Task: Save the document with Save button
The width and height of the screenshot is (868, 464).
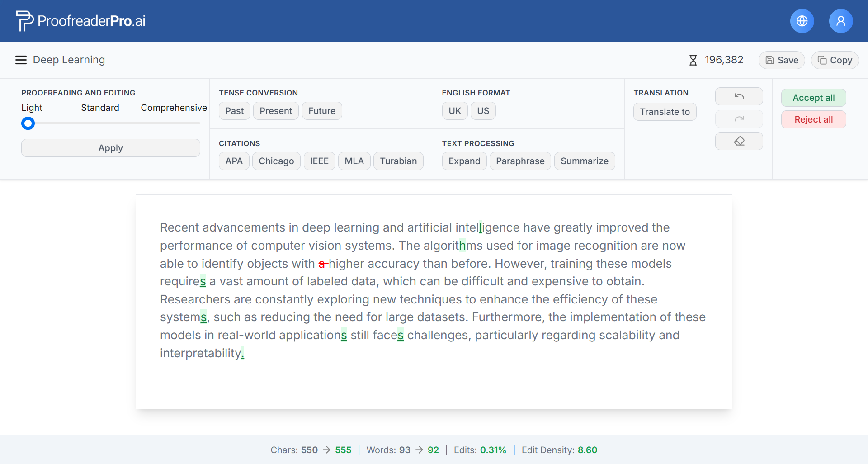Action: coord(781,60)
